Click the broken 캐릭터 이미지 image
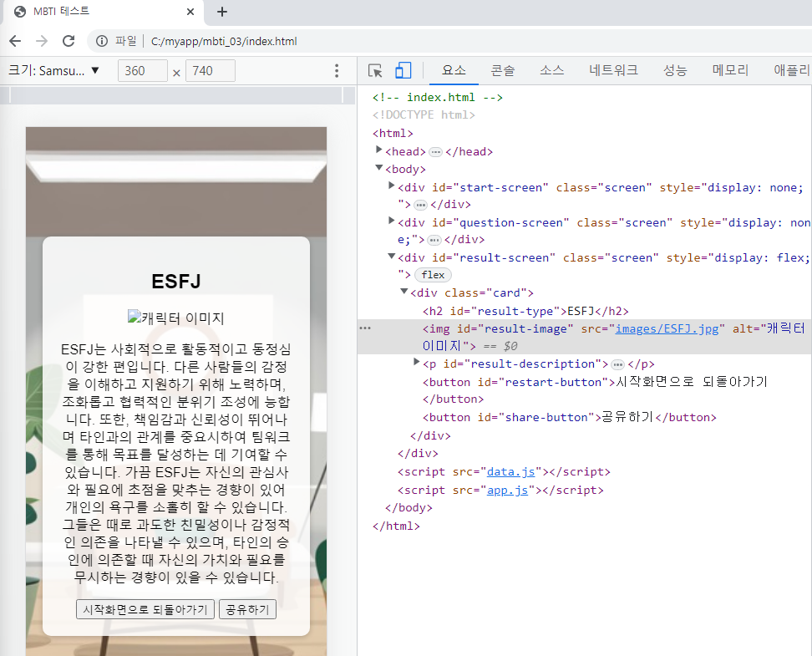The image size is (812, 656). [x=176, y=318]
